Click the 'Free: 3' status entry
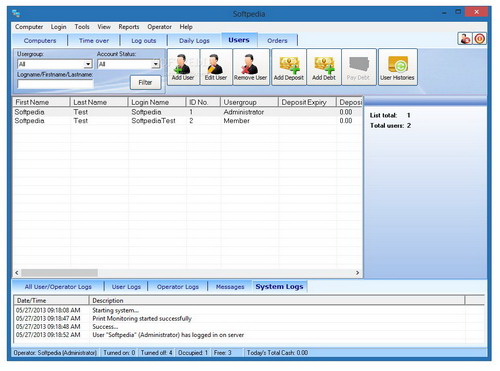Image resolution: width=500 pixels, height=371 pixels. click(222, 353)
